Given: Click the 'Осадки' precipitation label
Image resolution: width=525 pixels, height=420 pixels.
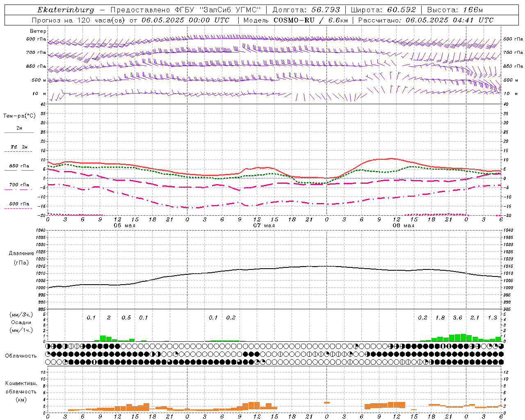Looking at the screenshot, I should [21, 322].
